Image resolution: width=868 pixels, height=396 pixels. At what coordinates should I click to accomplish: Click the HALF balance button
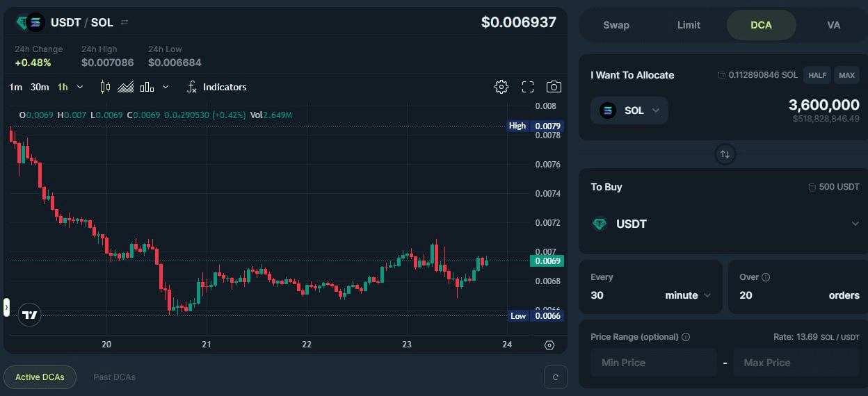817,75
